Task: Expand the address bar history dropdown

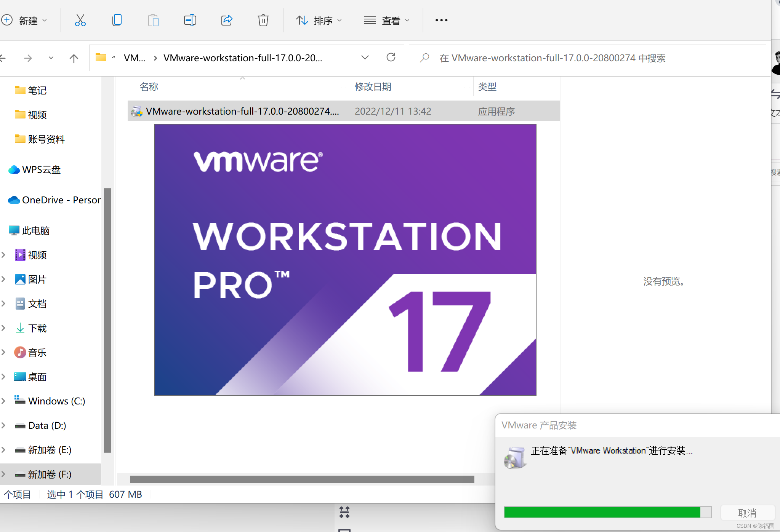Action: (365, 58)
